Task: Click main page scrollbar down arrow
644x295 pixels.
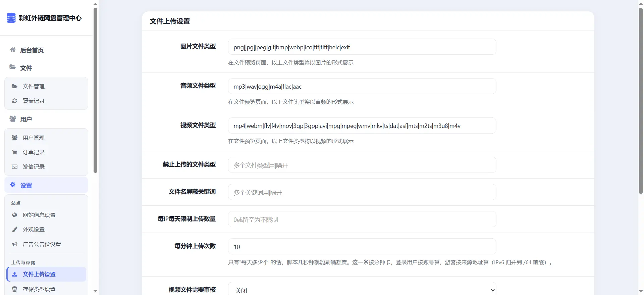Action: tap(641, 291)
